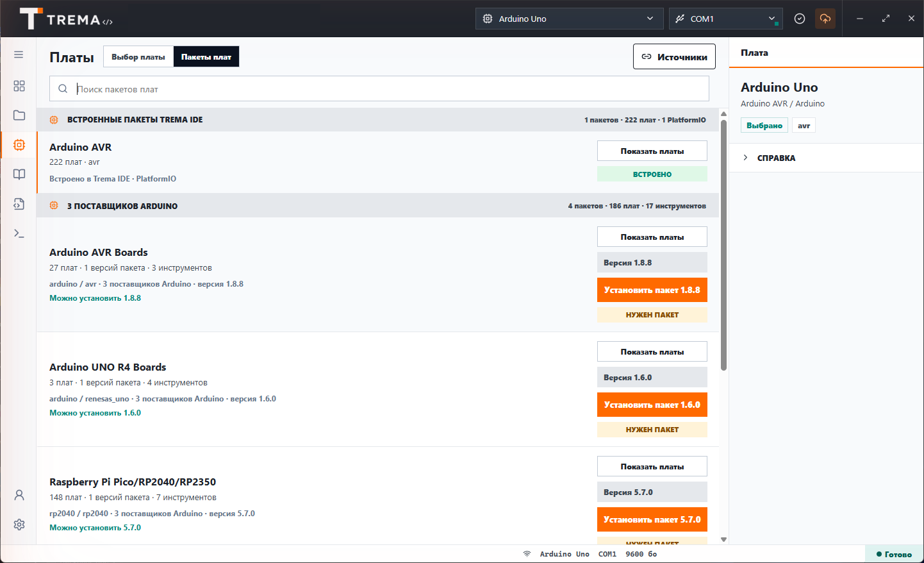Image resolution: width=924 pixels, height=563 pixels.
Task: Click the orange upload cloud icon
Action: (x=825, y=19)
